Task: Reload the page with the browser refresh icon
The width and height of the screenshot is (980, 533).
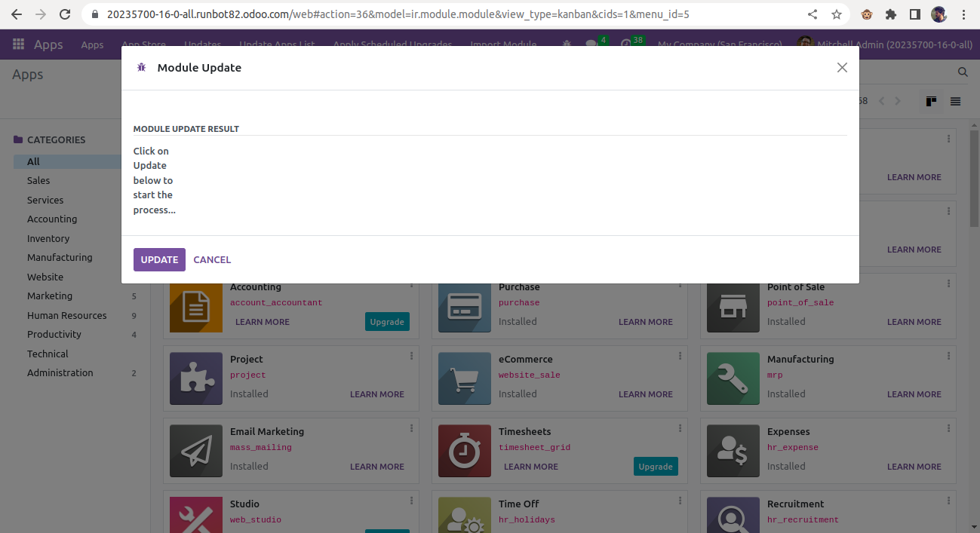Action: pos(66,14)
